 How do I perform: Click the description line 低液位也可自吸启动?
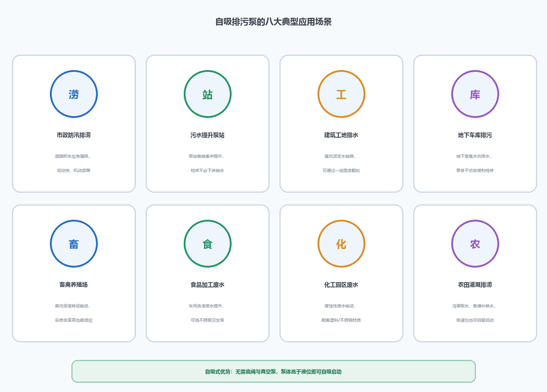[475, 320]
